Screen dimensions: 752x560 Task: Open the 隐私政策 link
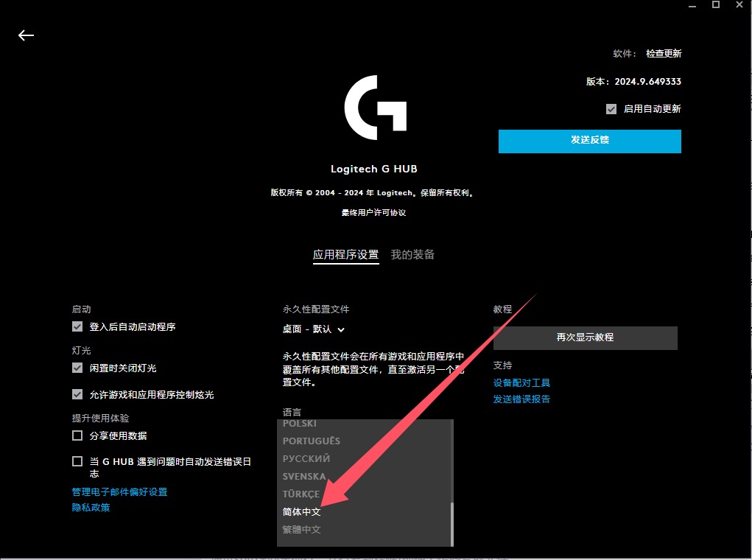pos(91,508)
